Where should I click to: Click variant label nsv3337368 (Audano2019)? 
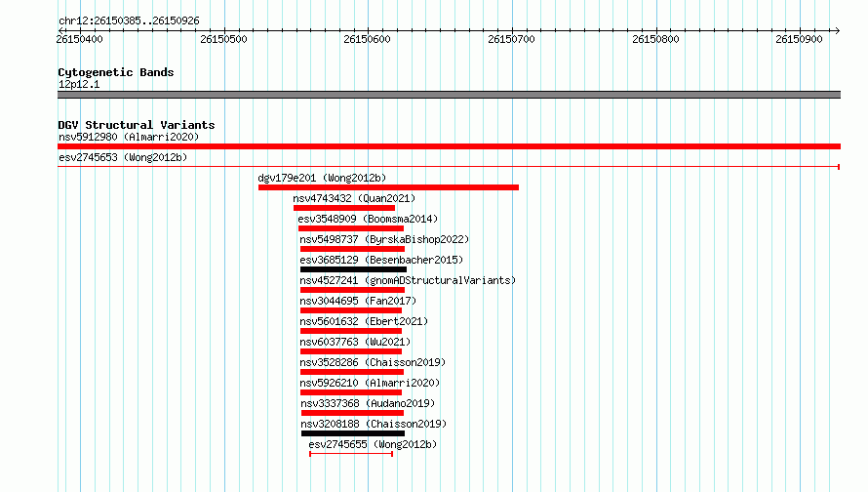click(x=368, y=403)
